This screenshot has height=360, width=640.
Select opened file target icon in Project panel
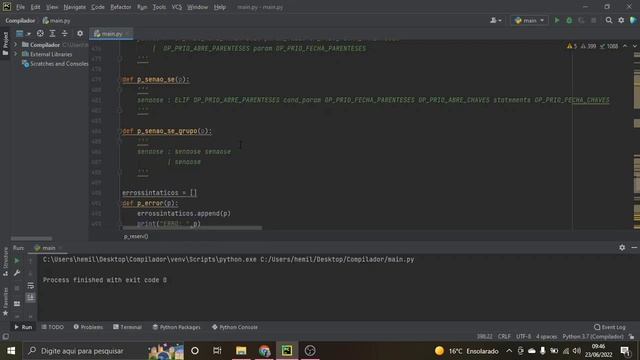pyautogui.click(x=40, y=33)
